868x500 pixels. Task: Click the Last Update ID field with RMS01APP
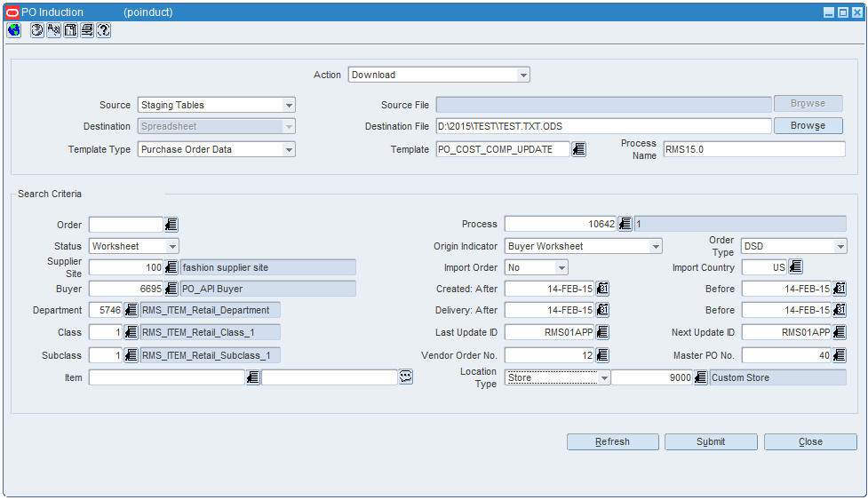[x=550, y=332]
